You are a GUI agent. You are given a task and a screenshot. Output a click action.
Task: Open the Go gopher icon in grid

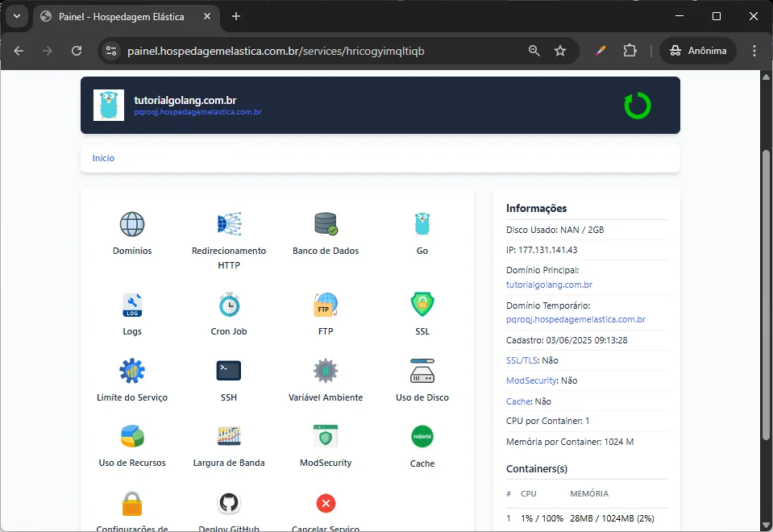[422, 224]
